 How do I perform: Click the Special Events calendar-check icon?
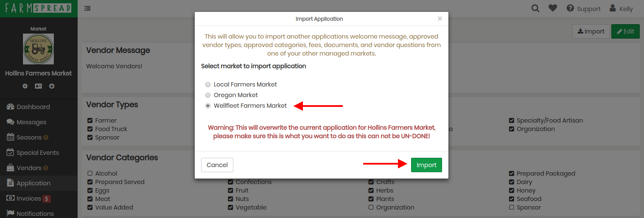pyautogui.click(x=10, y=153)
